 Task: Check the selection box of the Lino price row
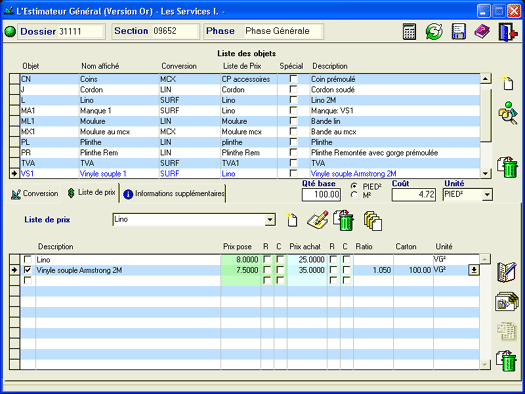[28, 259]
